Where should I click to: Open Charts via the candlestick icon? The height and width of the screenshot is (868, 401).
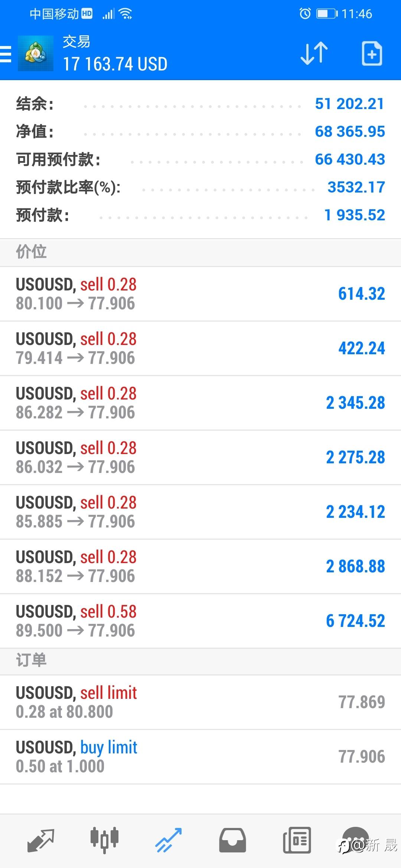pos(104,839)
